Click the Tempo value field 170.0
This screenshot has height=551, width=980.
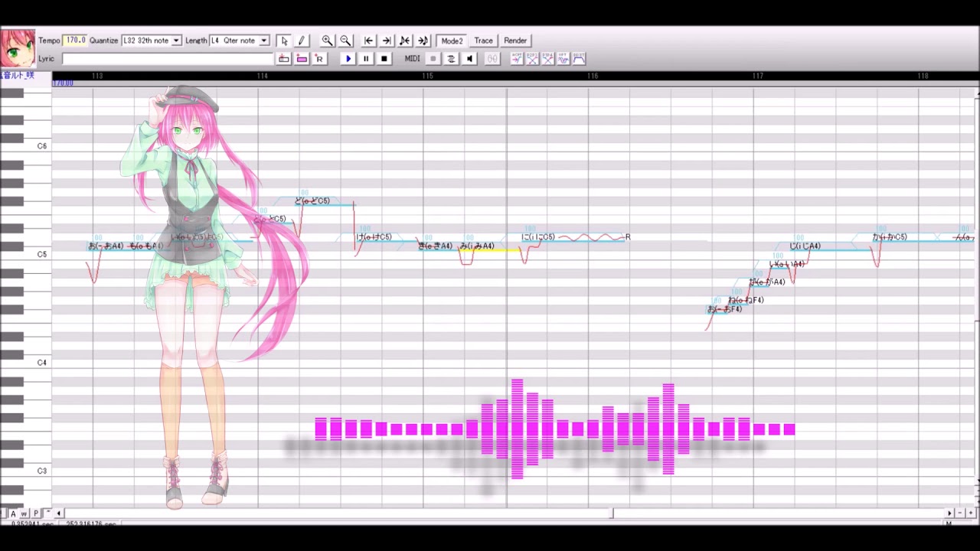(x=74, y=41)
